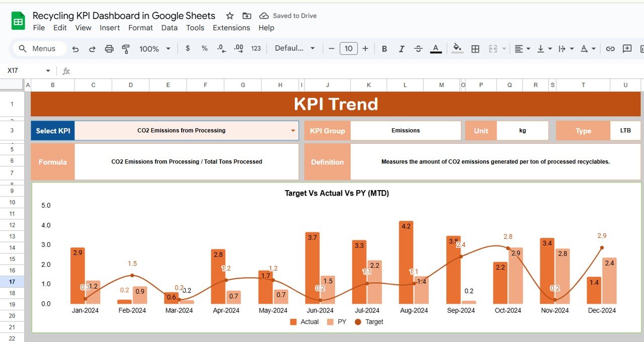Screen dimensions: 644x342
Task: Click the kg unit cell
Action: (x=523, y=130)
